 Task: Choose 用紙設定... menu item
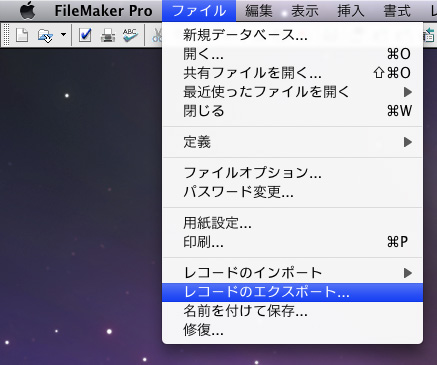tap(292, 223)
